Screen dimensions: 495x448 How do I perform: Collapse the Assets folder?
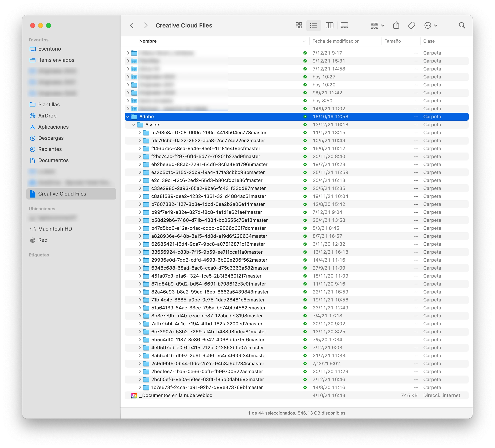click(134, 125)
